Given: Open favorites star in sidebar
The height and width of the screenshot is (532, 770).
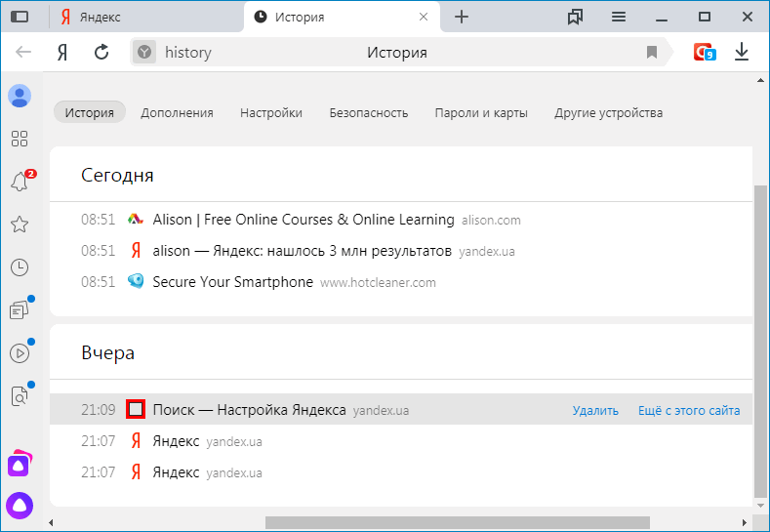Looking at the screenshot, I should click(20, 225).
